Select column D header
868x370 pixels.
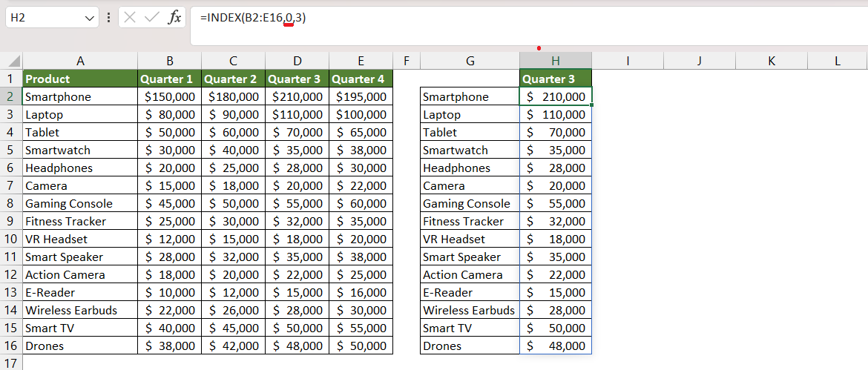(297, 61)
